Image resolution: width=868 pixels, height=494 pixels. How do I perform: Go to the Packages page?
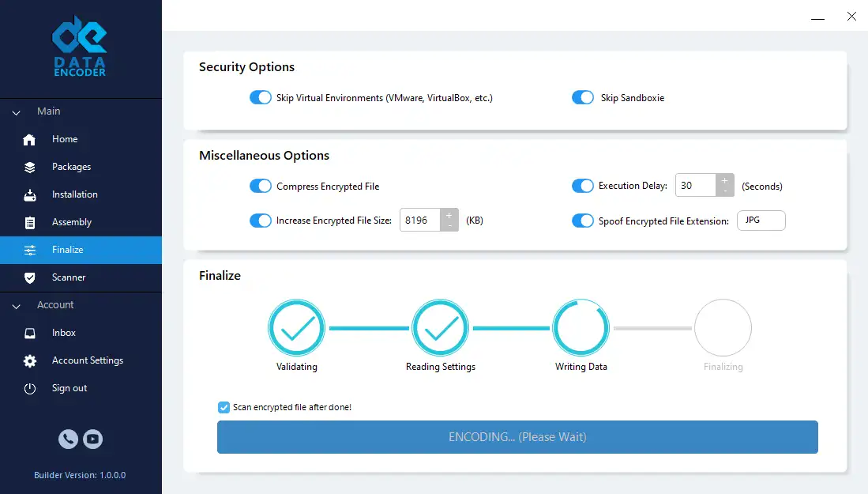point(81,168)
